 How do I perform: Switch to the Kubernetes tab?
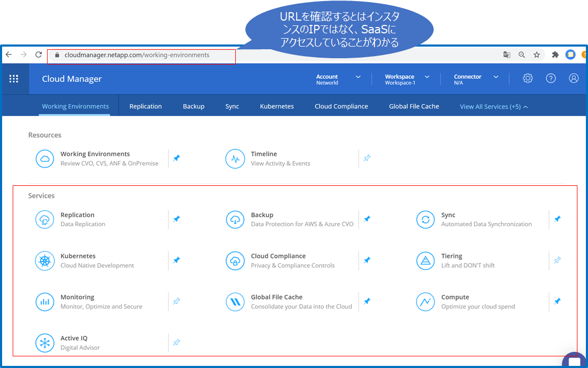277,106
